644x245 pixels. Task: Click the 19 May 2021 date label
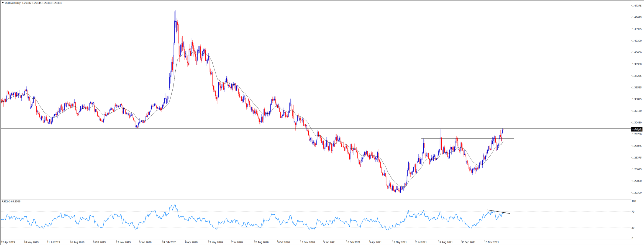click(x=400, y=242)
